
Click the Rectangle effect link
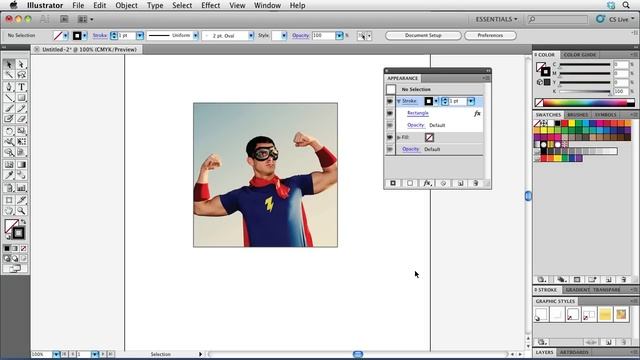[x=418, y=113]
